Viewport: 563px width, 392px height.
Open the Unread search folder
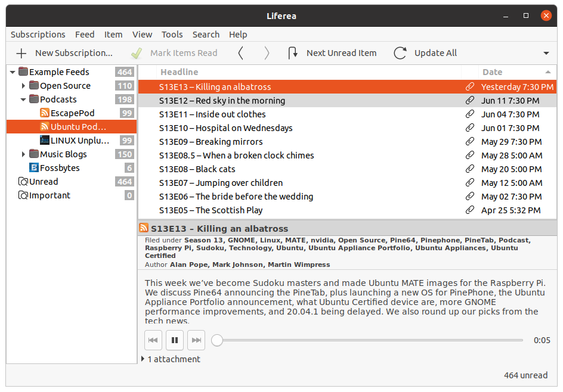click(72, 182)
